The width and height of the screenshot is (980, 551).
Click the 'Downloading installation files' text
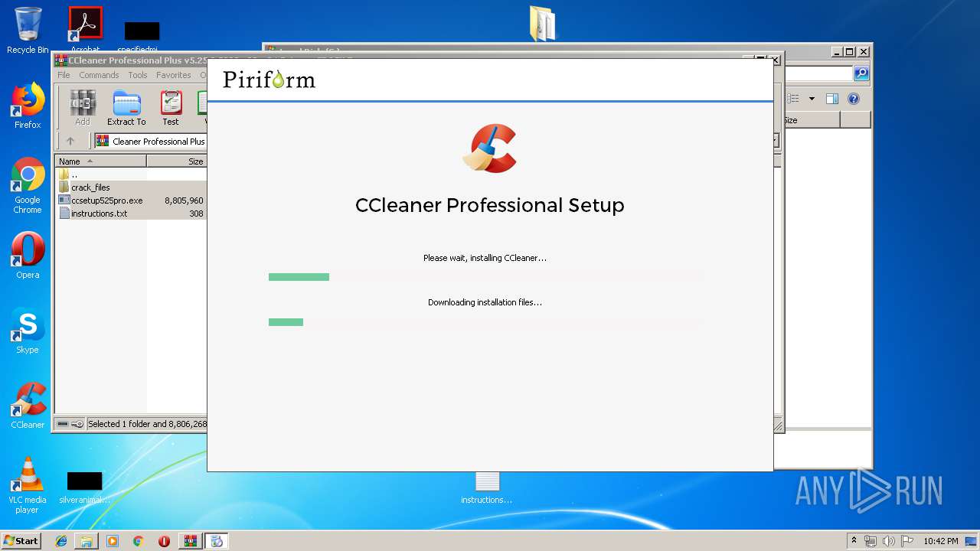[x=485, y=302]
